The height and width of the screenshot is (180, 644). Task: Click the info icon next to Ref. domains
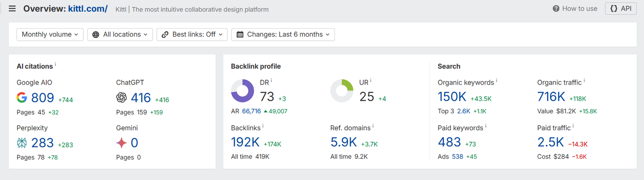(x=373, y=126)
